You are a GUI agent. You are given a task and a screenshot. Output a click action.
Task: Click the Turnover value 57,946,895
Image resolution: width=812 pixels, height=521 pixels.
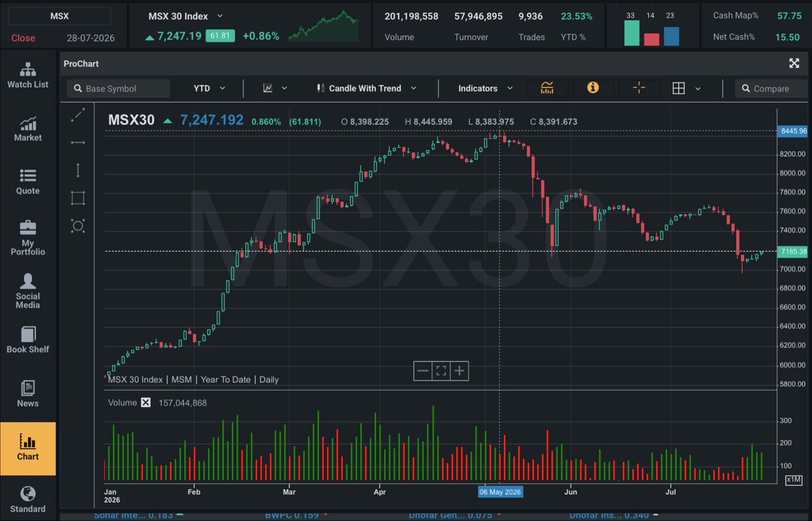[x=479, y=16]
